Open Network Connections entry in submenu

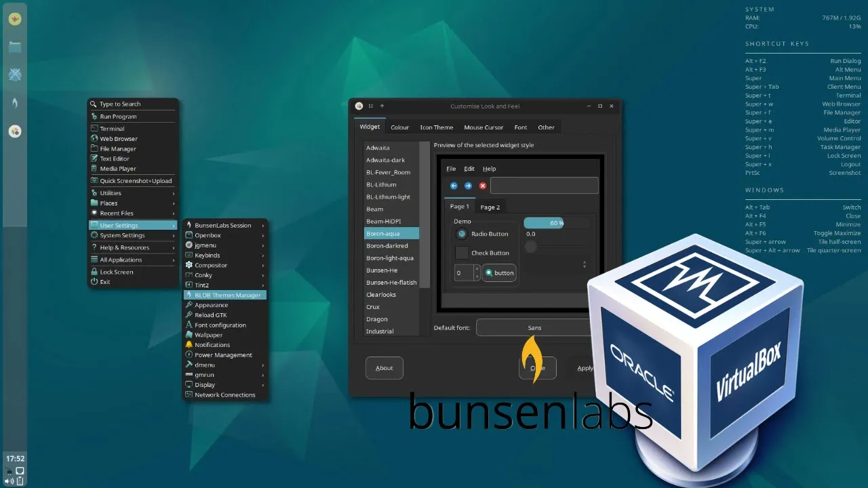(x=225, y=394)
